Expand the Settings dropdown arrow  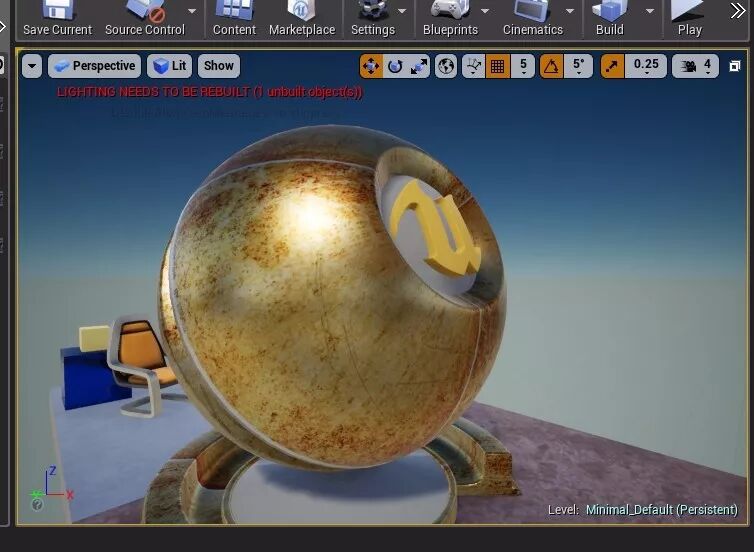(x=402, y=11)
